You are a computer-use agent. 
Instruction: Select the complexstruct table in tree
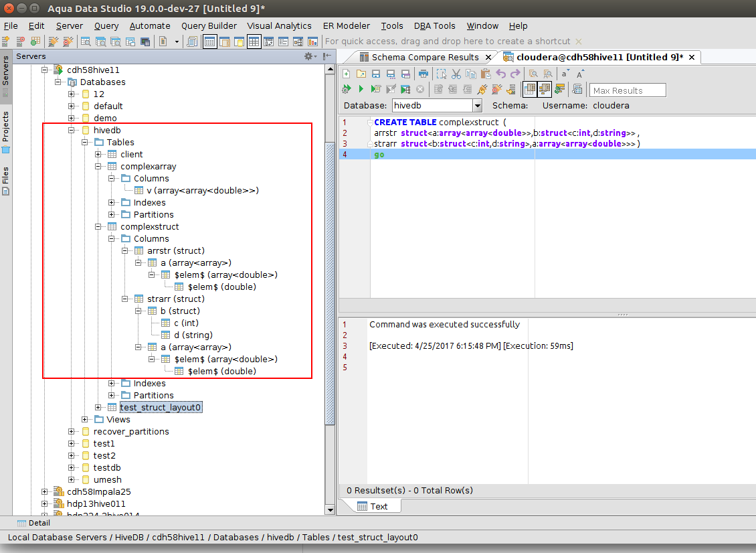click(x=149, y=227)
